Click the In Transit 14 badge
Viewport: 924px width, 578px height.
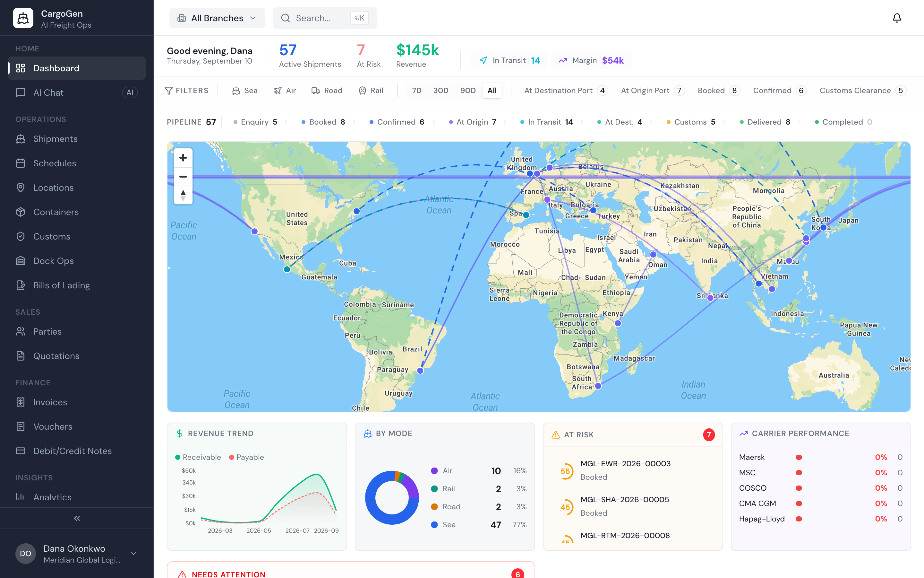pyautogui.click(x=509, y=60)
